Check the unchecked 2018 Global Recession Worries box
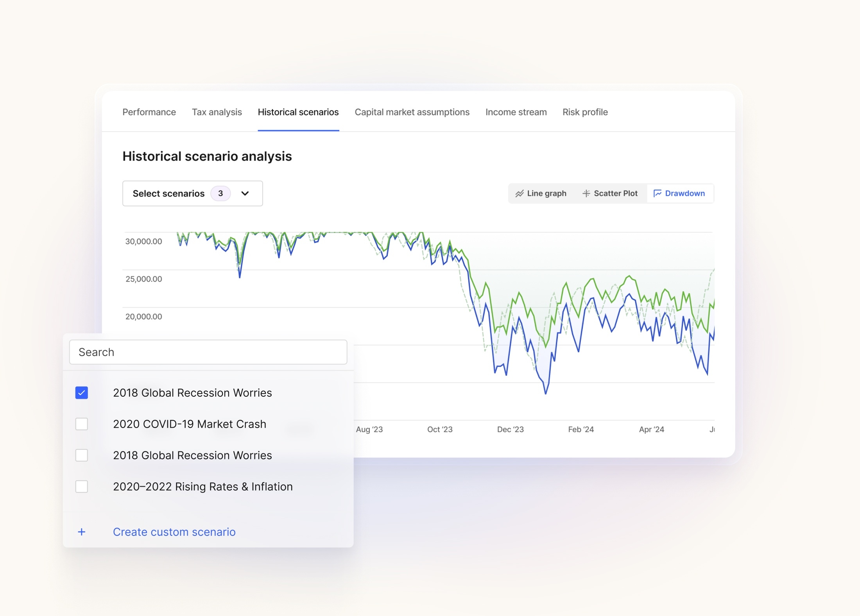The width and height of the screenshot is (860, 616). [81, 455]
